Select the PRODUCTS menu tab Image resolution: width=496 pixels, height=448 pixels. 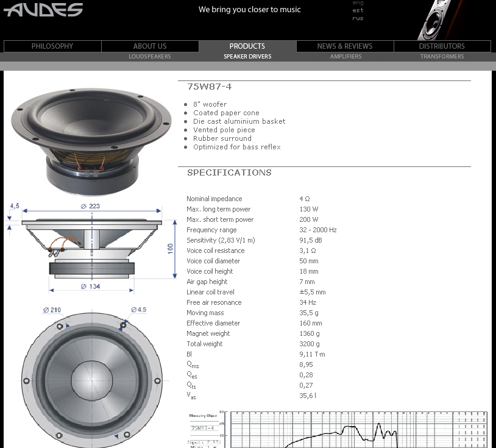click(x=247, y=46)
